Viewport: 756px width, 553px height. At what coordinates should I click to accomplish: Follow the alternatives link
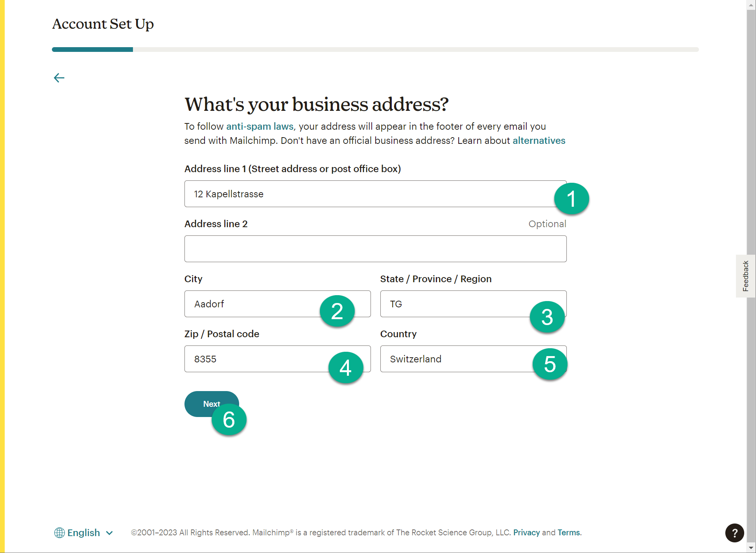click(x=538, y=141)
